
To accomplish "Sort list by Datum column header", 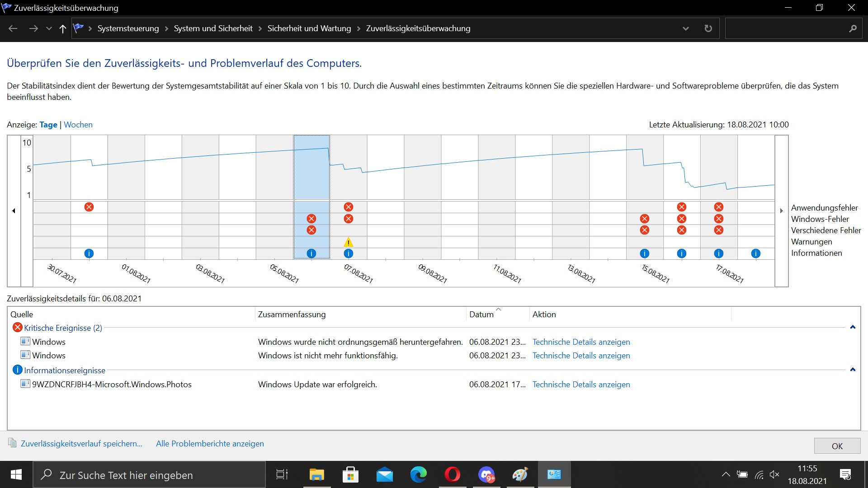I will tap(481, 314).
